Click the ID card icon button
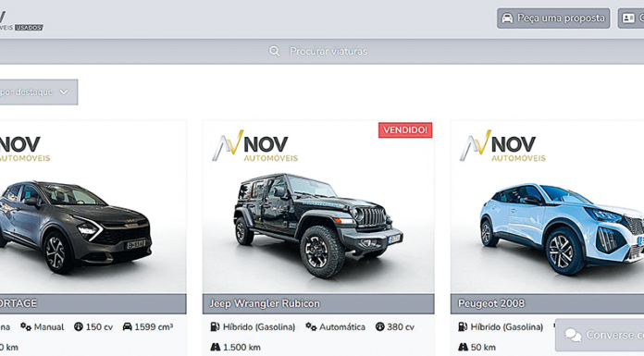644x356 pixels. (x=631, y=18)
